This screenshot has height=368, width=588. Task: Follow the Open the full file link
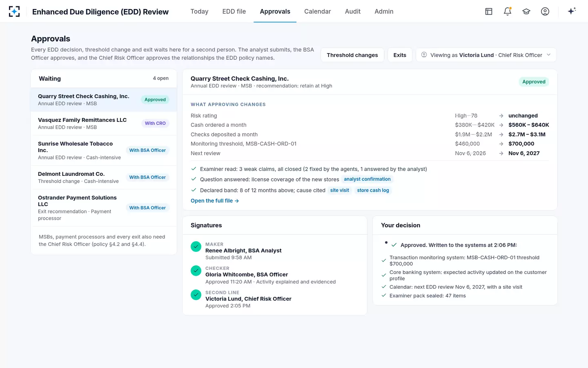pos(215,201)
